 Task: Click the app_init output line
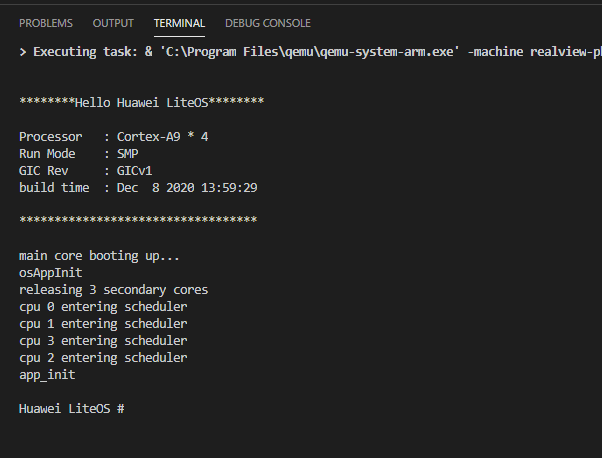point(47,375)
